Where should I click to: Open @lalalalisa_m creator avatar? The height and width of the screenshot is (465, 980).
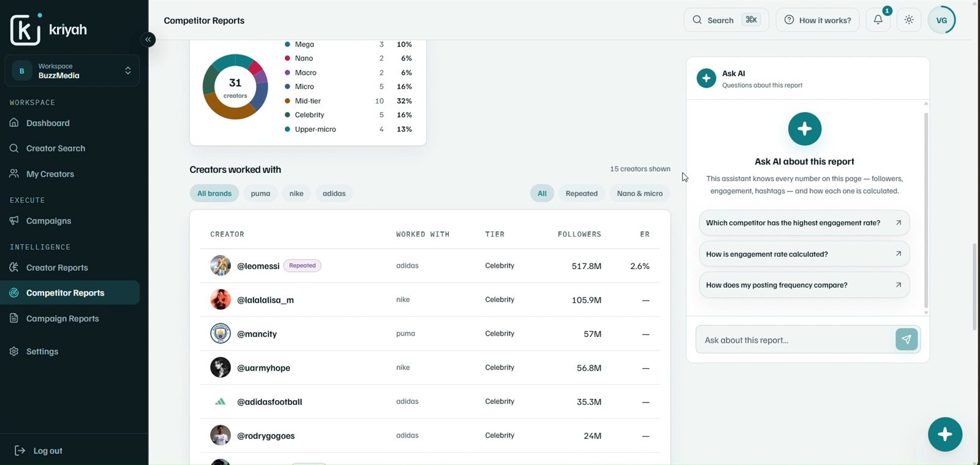(221, 300)
